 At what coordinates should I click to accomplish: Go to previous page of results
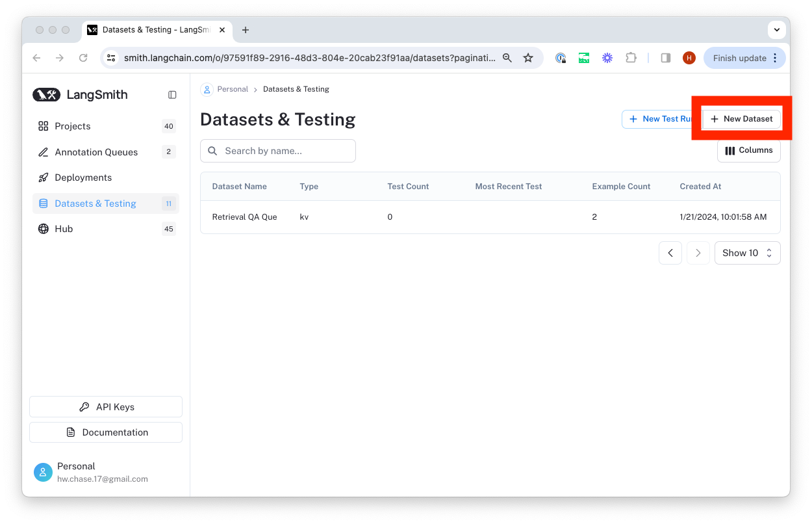[670, 253]
